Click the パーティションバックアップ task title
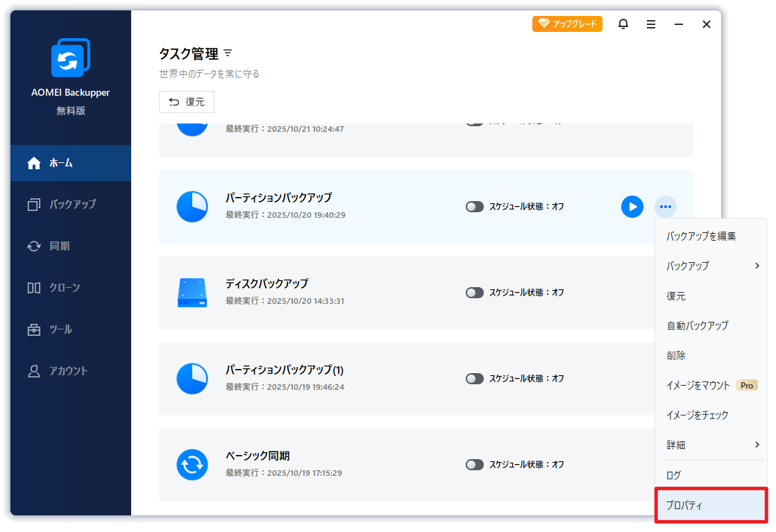This screenshot has height=532, width=776. 278,198
